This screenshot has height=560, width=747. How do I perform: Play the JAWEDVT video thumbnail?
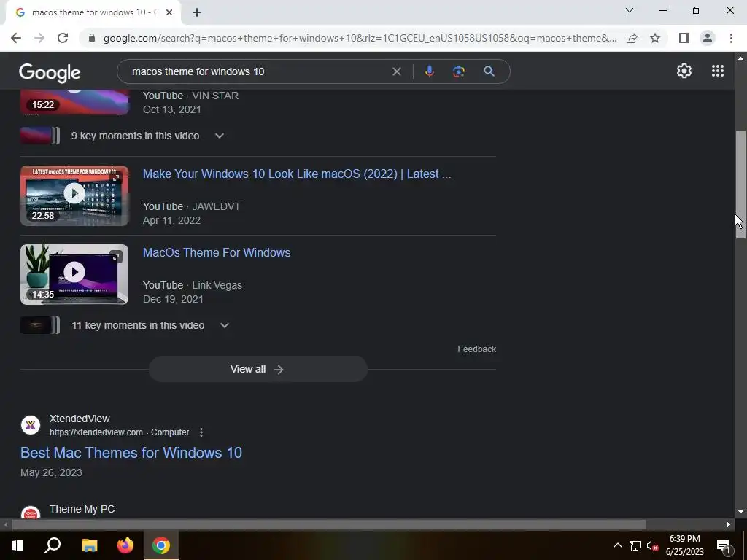tap(74, 195)
